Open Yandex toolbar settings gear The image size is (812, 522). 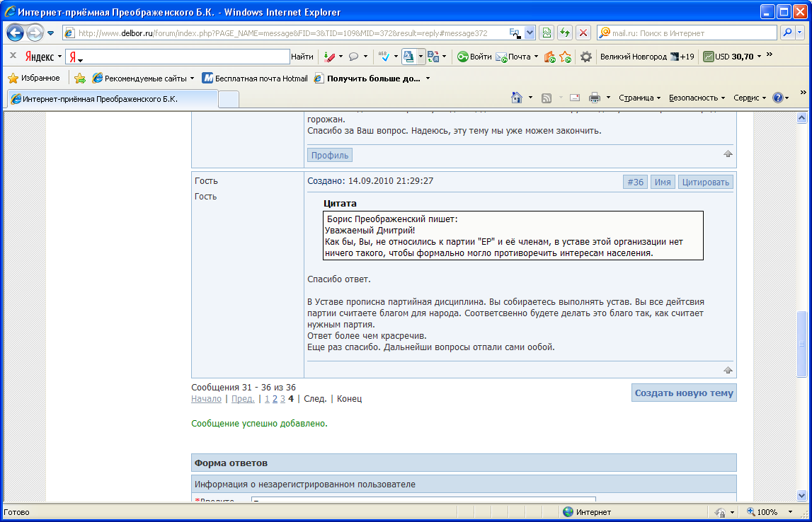click(585, 57)
